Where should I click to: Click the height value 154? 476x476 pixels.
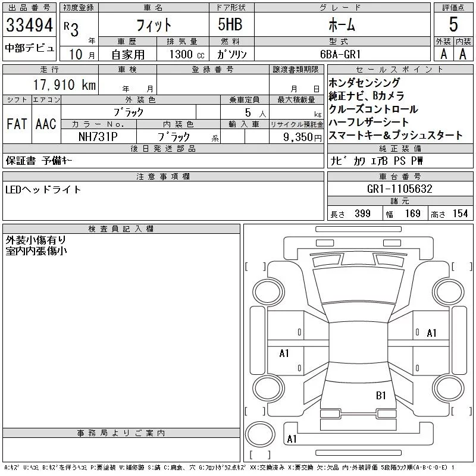(x=460, y=214)
